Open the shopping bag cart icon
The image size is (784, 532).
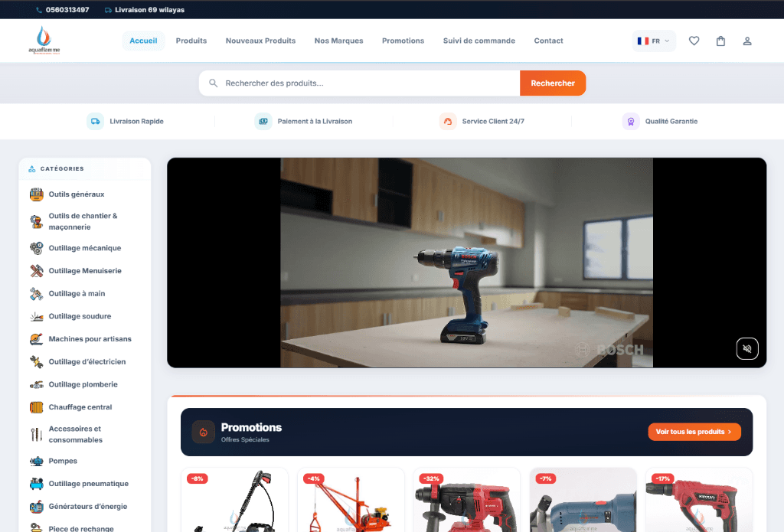(x=720, y=41)
